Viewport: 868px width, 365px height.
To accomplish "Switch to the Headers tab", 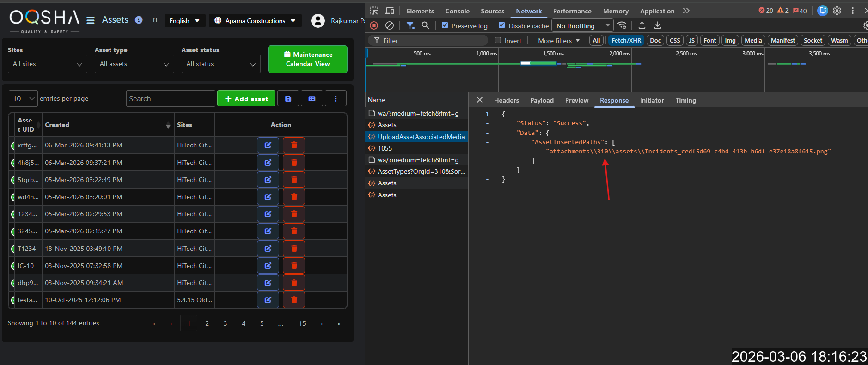I will click(506, 100).
